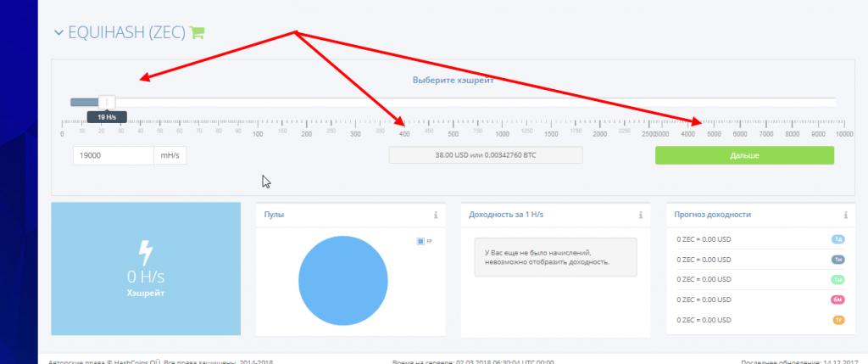Select the 1д forecast badge

pos(838,239)
